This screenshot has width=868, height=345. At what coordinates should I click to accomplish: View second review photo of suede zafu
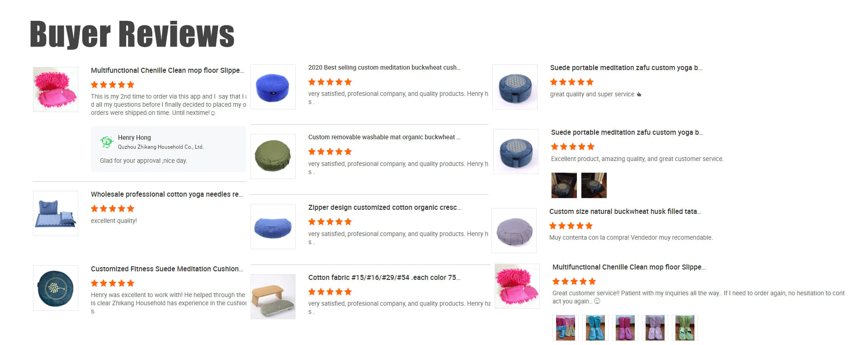click(594, 185)
